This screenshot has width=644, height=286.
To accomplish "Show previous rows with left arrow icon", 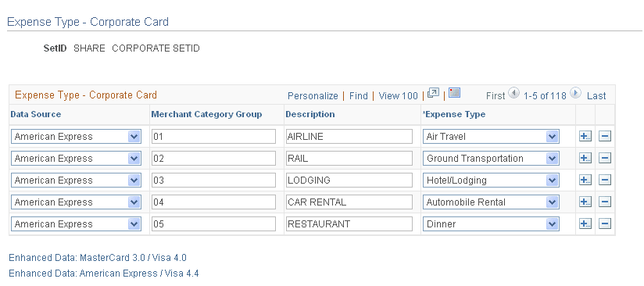I will pos(513,93).
